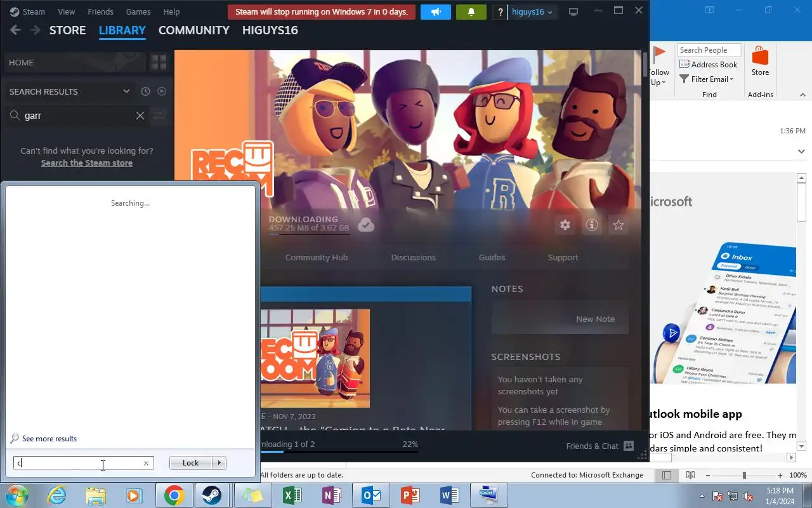Viewport: 812px width, 508px height.
Task: Collapse the Outlook ribbon
Action: (x=802, y=95)
